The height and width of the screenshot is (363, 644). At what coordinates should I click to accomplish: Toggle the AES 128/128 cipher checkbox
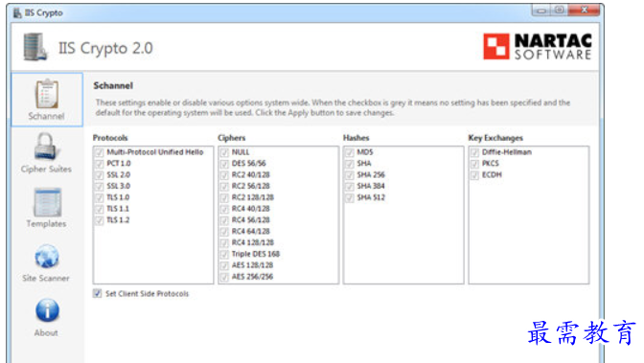pyautogui.click(x=224, y=265)
